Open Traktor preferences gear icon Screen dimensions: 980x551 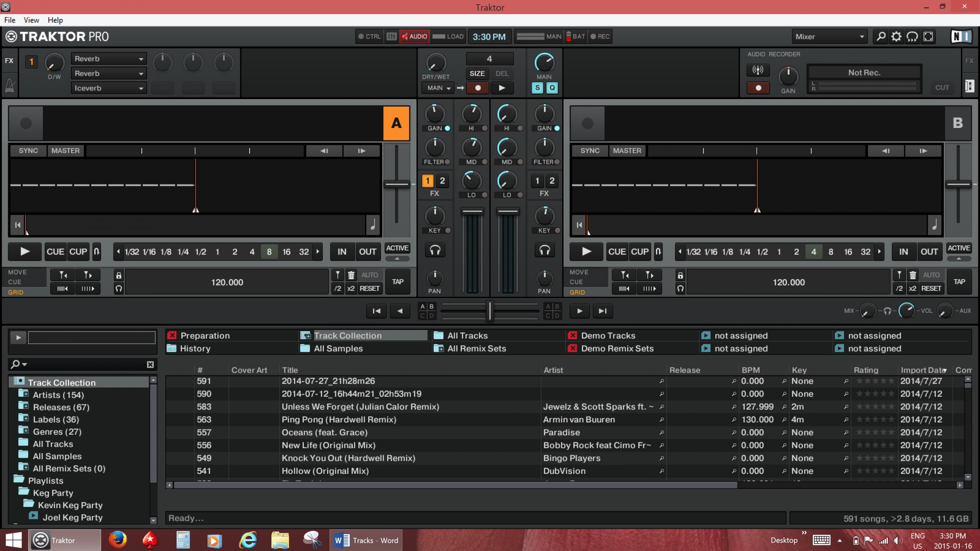click(896, 37)
